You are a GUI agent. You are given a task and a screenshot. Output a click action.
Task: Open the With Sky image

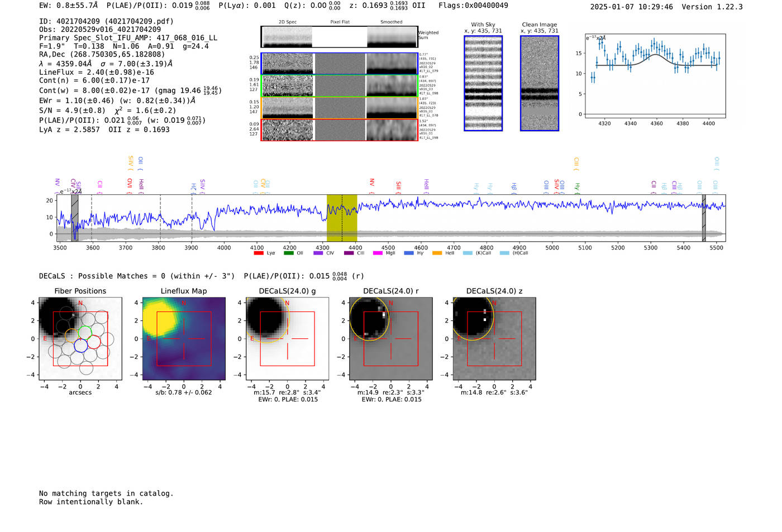click(x=483, y=83)
